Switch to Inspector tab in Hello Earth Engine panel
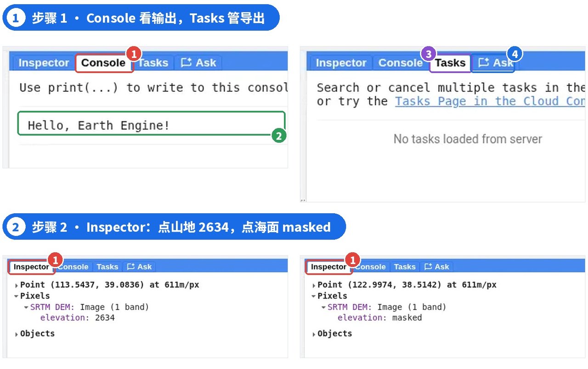This screenshot has width=588, height=369. 44,63
